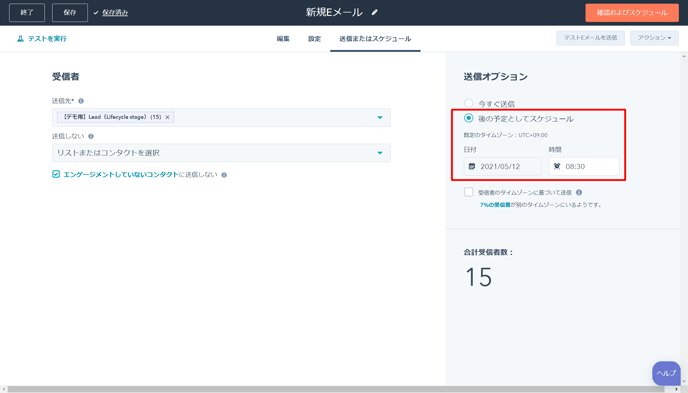
Task: Click the 時間 field showing 08:30
Action: 584,167
